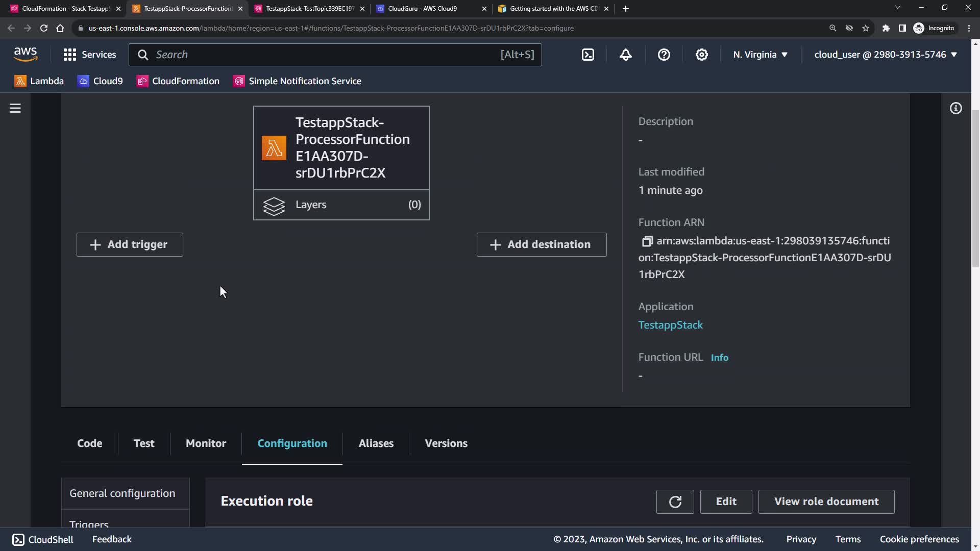
Task: Click the Add trigger button
Action: (x=130, y=244)
